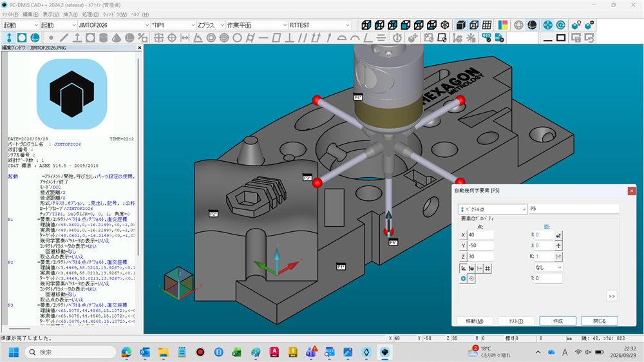The width and height of the screenshot is (644, 362).
Task: Click the isometric view icon
Action: click(x=445, y=25)
